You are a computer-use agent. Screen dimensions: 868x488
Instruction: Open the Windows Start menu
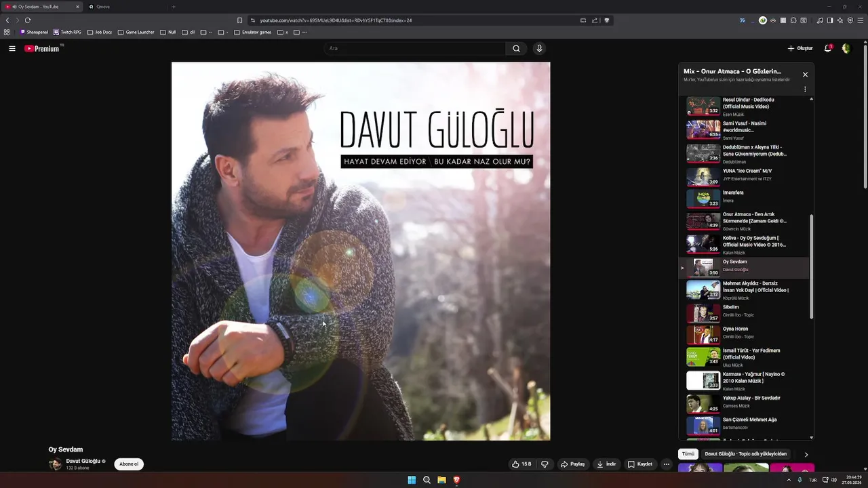pos(412,480)
